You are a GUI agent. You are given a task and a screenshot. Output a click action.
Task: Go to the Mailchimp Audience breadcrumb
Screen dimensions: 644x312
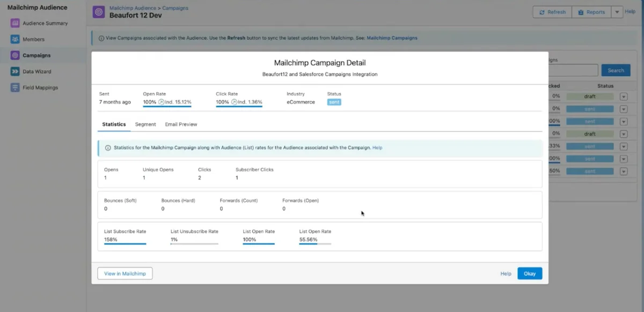(x=133, y=9)
